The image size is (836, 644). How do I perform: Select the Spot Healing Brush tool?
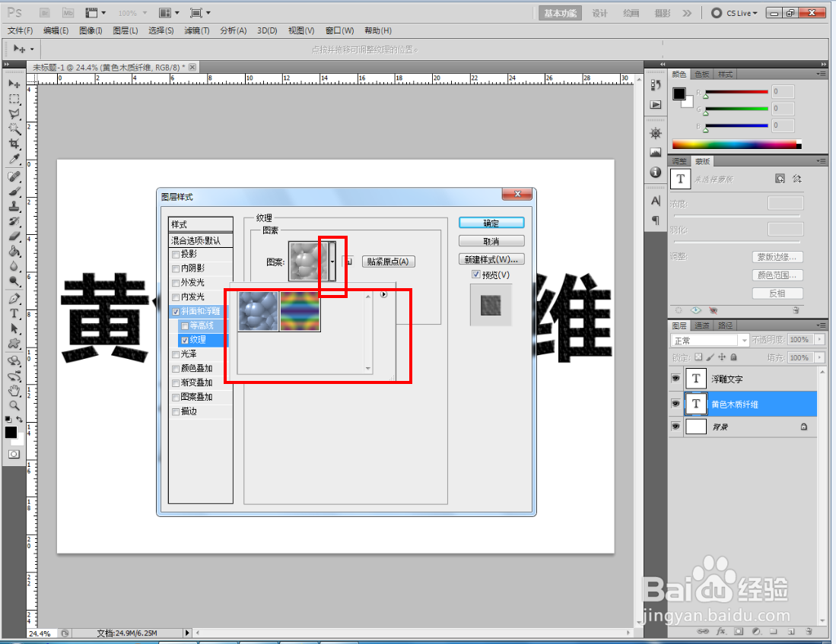(x=14, y=176)
